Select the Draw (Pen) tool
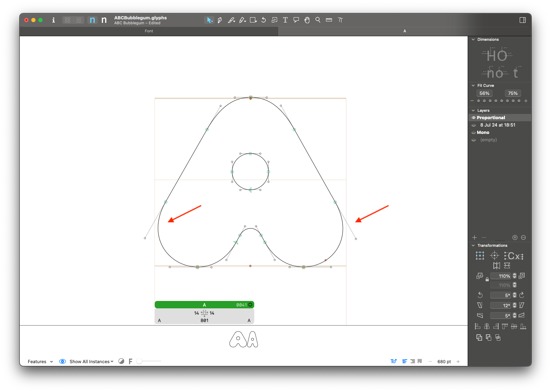This screenshot has width=551, height=392. [220, 20]
